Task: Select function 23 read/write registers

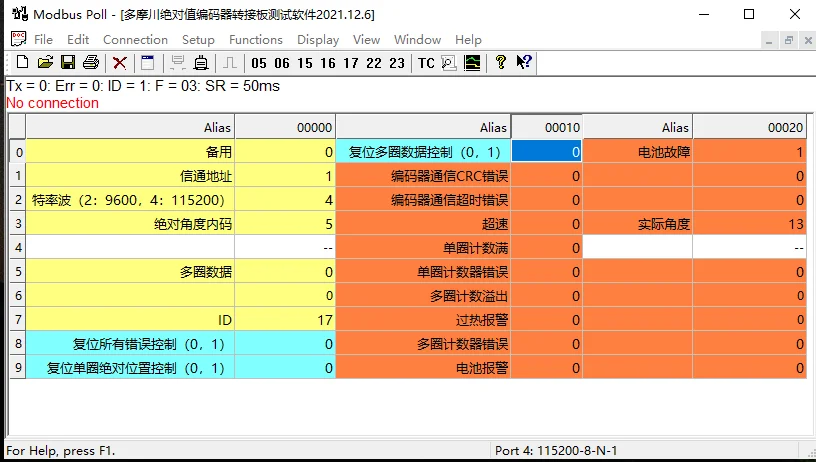Action: tap(397, 63)
